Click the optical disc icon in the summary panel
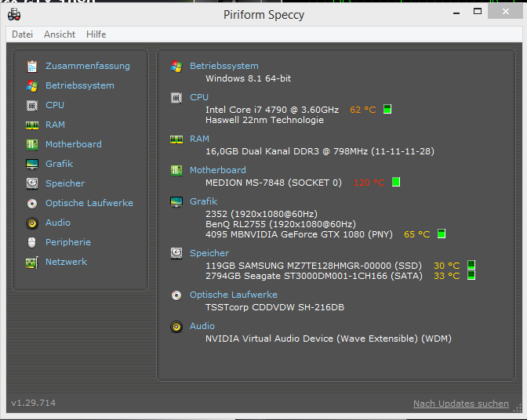Image resolution: width=527 pixels, height=420 pixels. [x=176, y=295]
